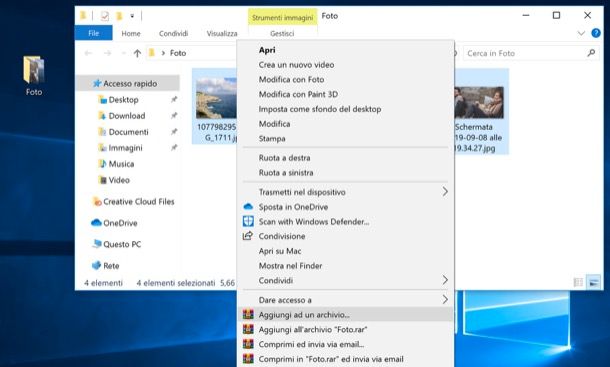Viewport: 610px width, 367px height.
Task: Click the '4 elementi selezionati' status text
Action: [x=175, y=283]
